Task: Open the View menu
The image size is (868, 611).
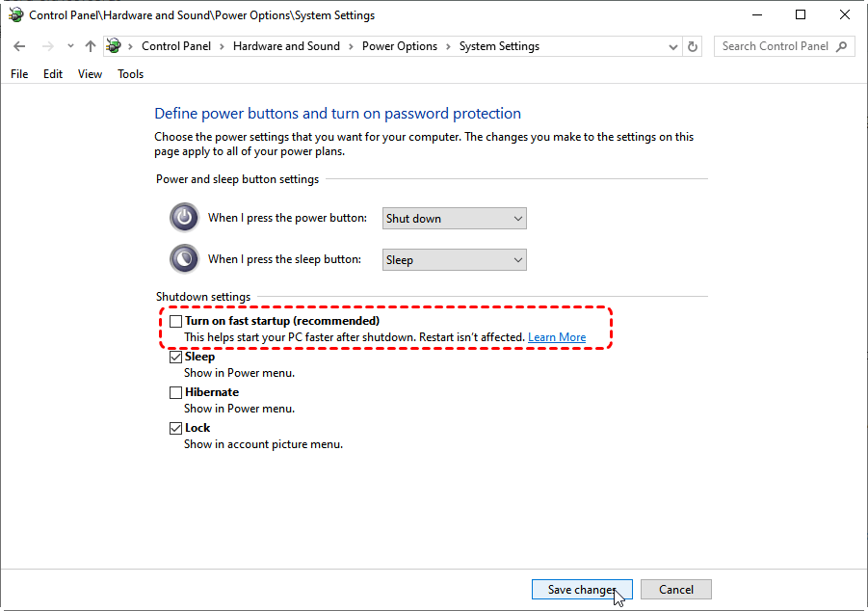Action: pyautogui.click(x=90, y=73)
